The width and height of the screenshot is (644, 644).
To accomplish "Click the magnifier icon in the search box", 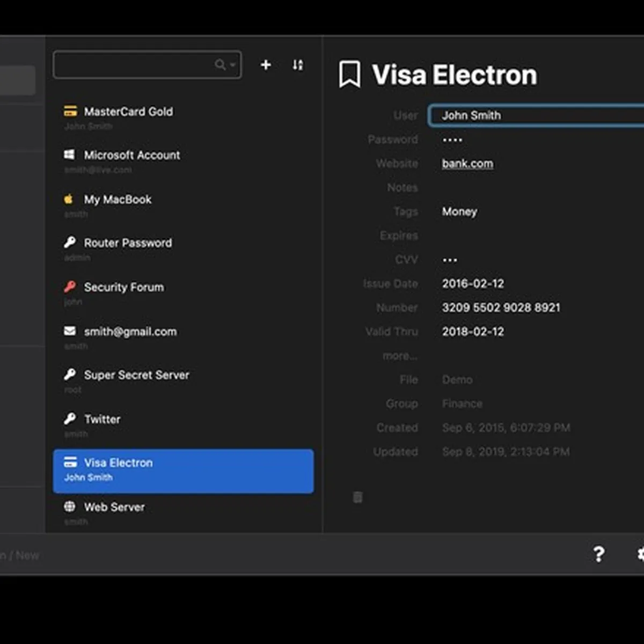I will coord(220,65).
